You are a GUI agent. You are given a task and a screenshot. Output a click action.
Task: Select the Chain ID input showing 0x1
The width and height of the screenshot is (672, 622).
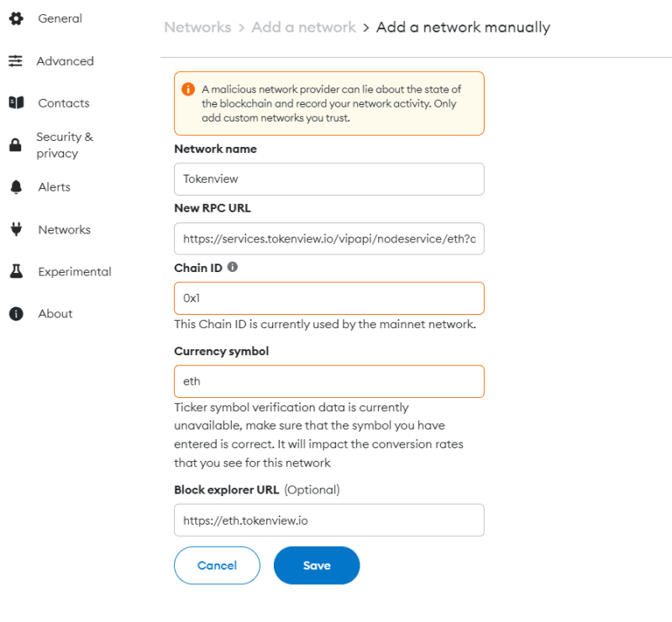point(329,298)
